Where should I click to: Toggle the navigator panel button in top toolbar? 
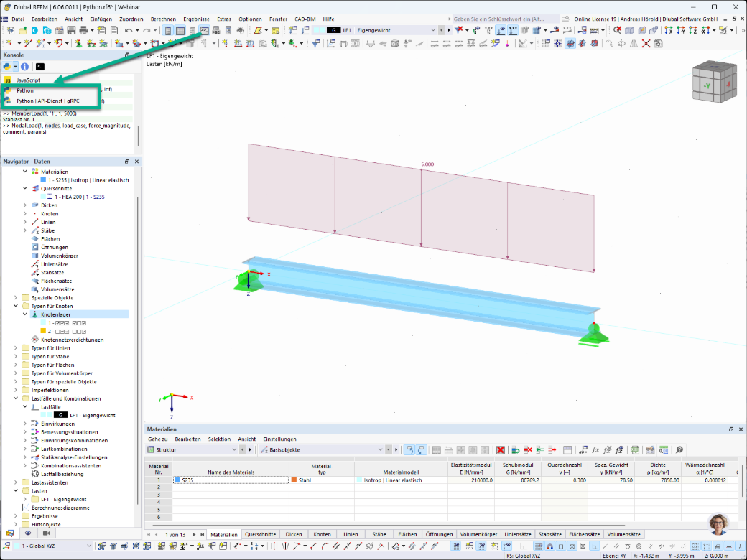[168, 30]
